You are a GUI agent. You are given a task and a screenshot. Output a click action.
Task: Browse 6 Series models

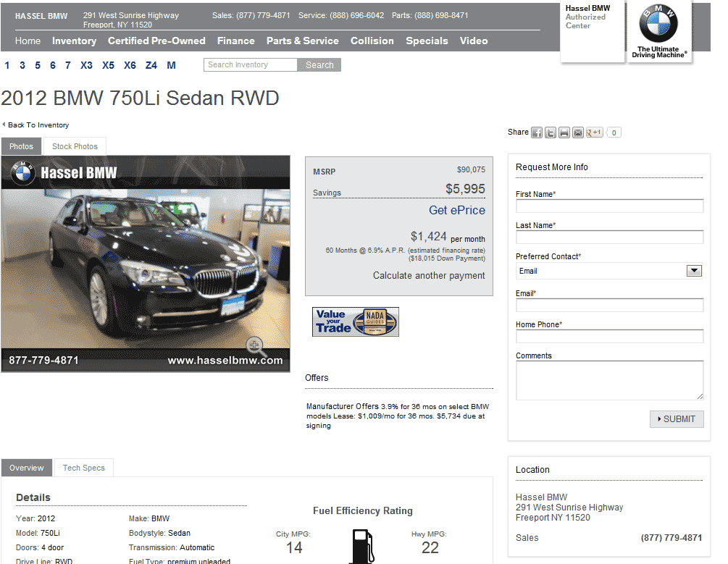click(x=53, y=65)
